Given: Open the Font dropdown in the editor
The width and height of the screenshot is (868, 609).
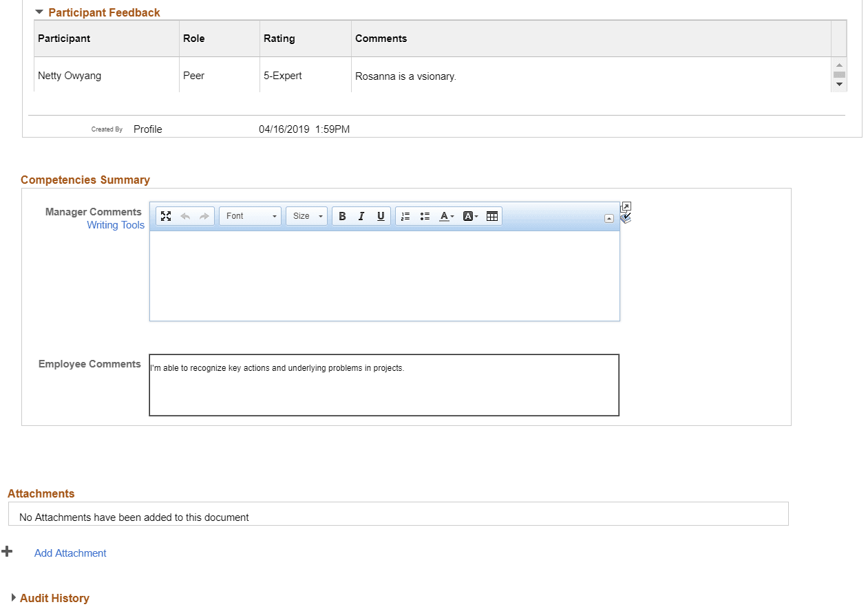Looking at the screenshot, I should pos(250,215).
